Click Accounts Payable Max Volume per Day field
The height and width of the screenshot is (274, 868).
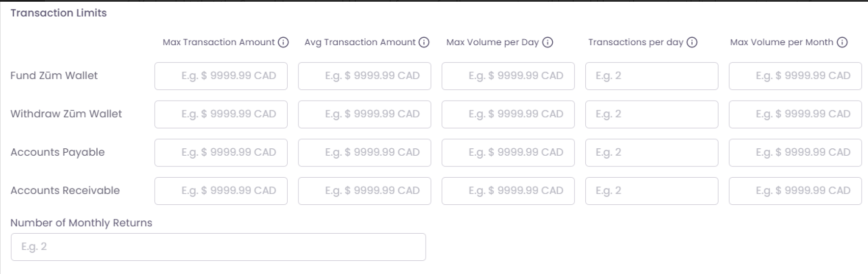tap(508, 153)
